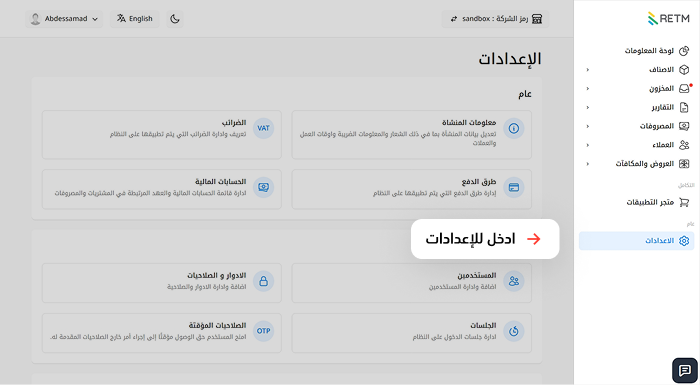Click the الإعدادات page heading
Screen dimensions: 700x385
[510, 59]
